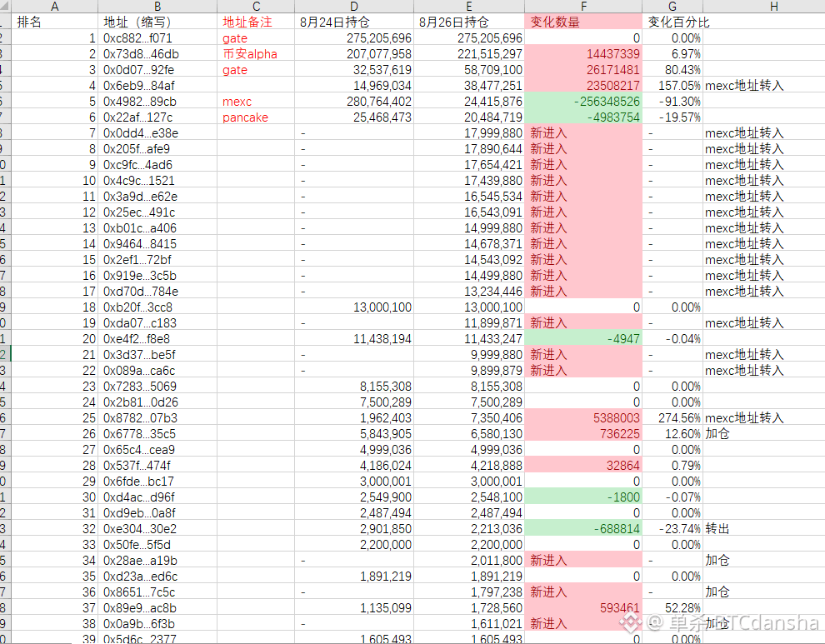Click holding value 280,764,402
The height and width of the screenshot is (644, 825).
[x=354, y=101]
